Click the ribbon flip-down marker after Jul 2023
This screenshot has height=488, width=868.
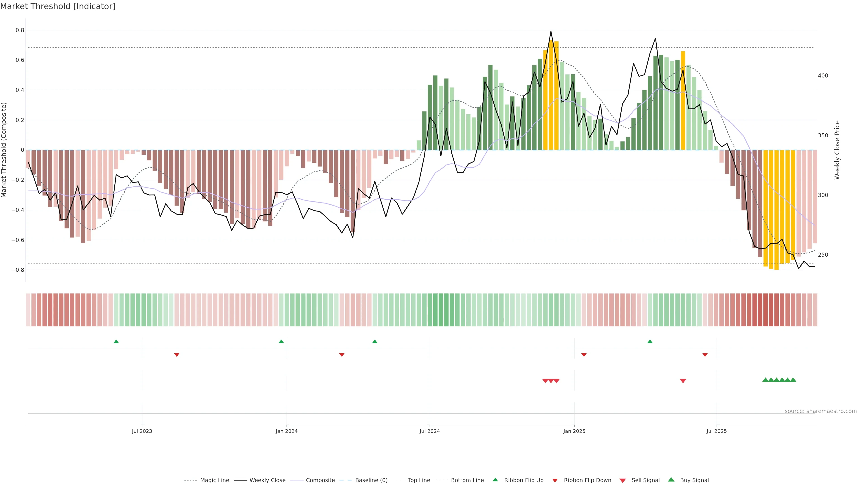click(177, 355)
